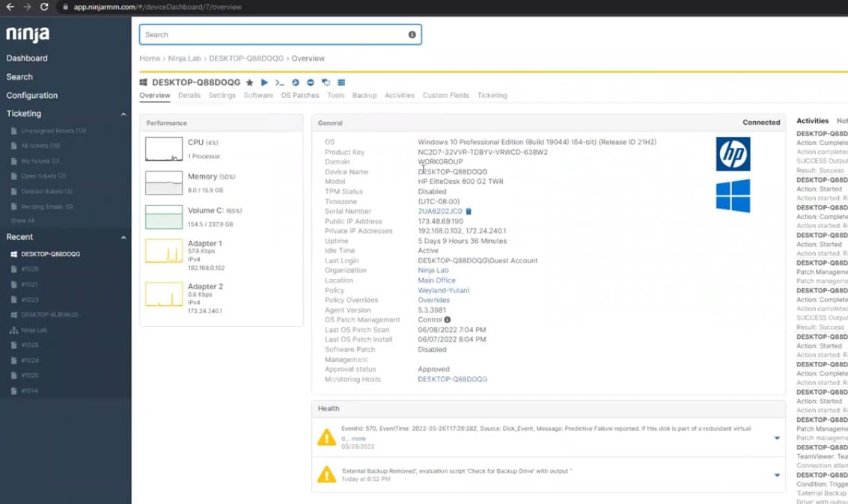Screen dimensions: 848x504
Task: Open the Ticketing tab
Action: 492,96
